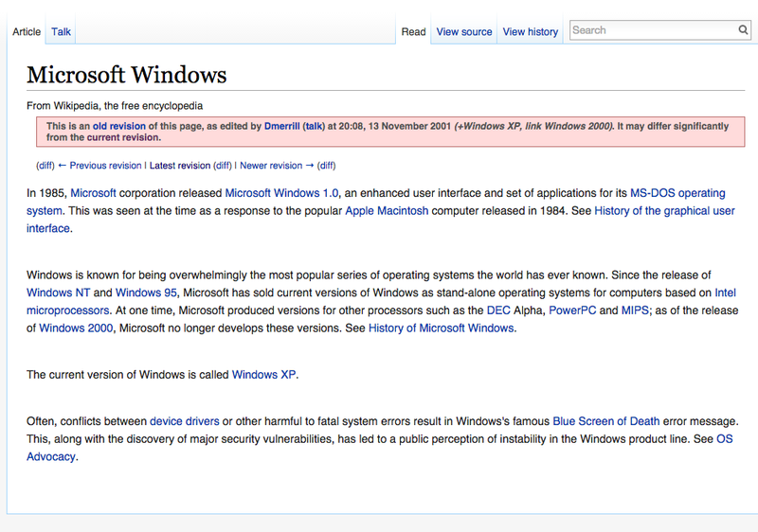The height and width of the screenshot is (532, 758).
Task: Open the Article tab
Action: coord(27,32)
